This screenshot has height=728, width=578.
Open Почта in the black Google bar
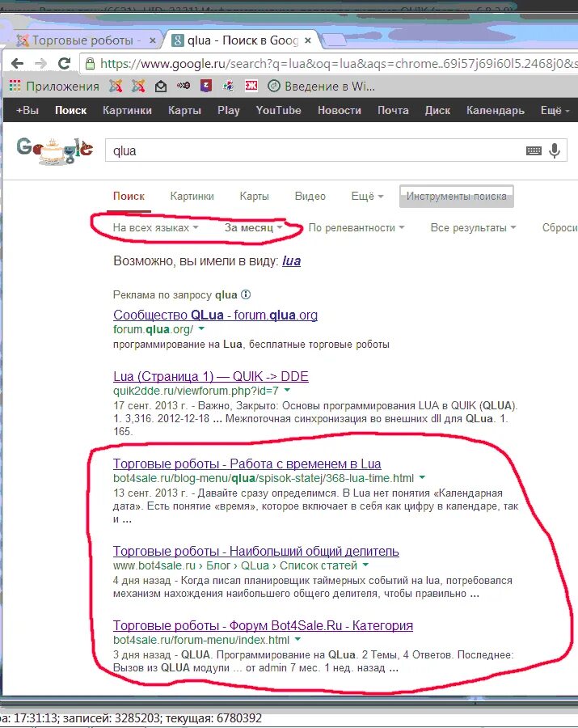pos(393,111)
